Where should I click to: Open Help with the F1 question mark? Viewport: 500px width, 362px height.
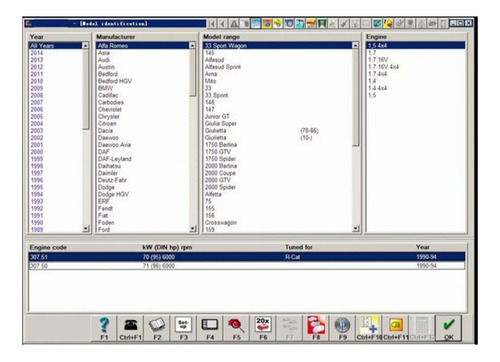pyautogui.click(x=104, y=328)
